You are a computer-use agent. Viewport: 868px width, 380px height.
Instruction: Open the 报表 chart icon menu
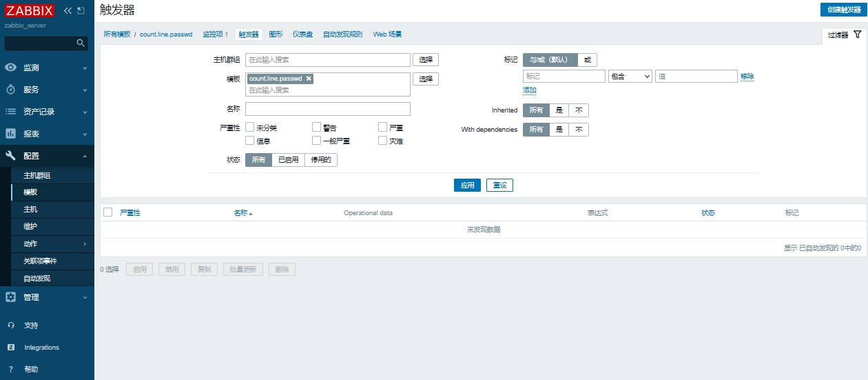click(x=10, y=134)
